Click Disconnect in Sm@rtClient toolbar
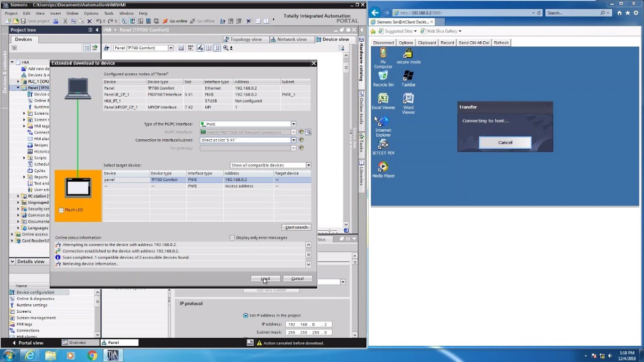Image resolution: width=644 pixels, height=362 pixels. 384,43
